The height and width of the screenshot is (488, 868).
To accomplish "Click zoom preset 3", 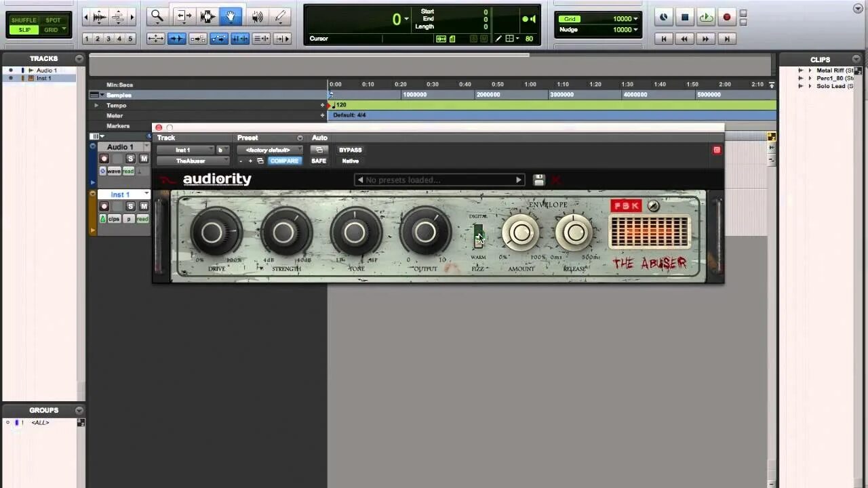I will (108, 39).
